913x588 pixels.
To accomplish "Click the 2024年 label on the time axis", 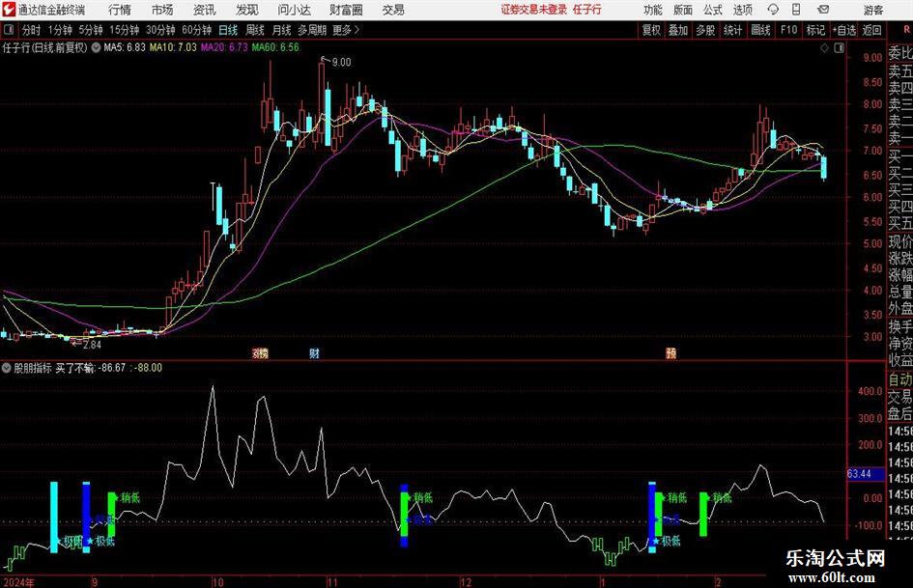I will [x=18, y=582].
